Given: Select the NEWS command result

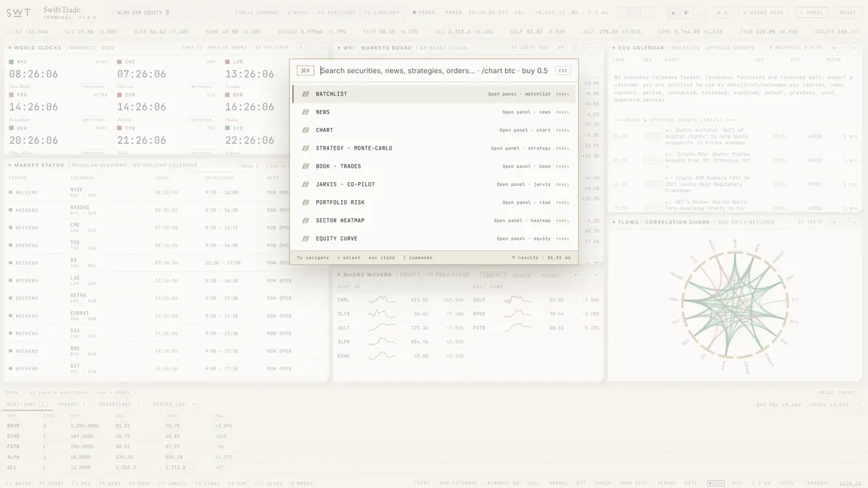Looking at the screenshot, I should point(434,112).
